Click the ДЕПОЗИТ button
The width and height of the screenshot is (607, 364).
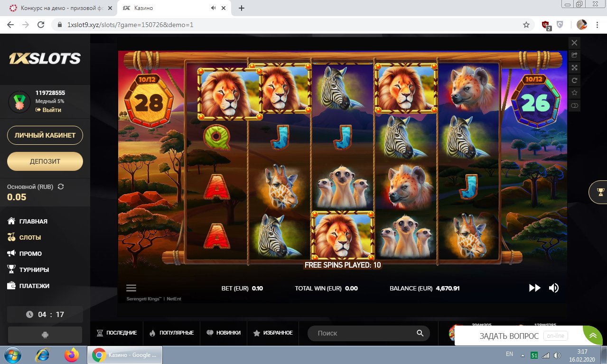click(45, 161)
